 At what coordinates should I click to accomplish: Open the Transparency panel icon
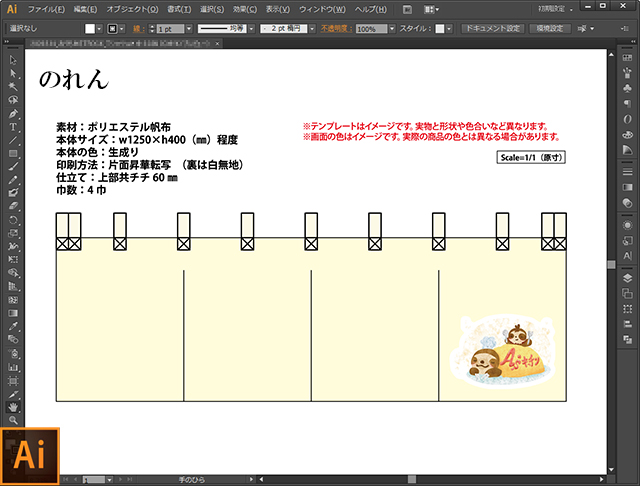tap(627, 203)
